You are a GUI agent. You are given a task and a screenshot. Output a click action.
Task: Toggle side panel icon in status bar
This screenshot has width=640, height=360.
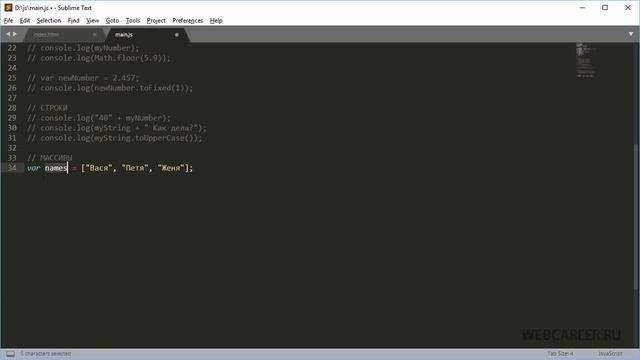tap(10, 354)
